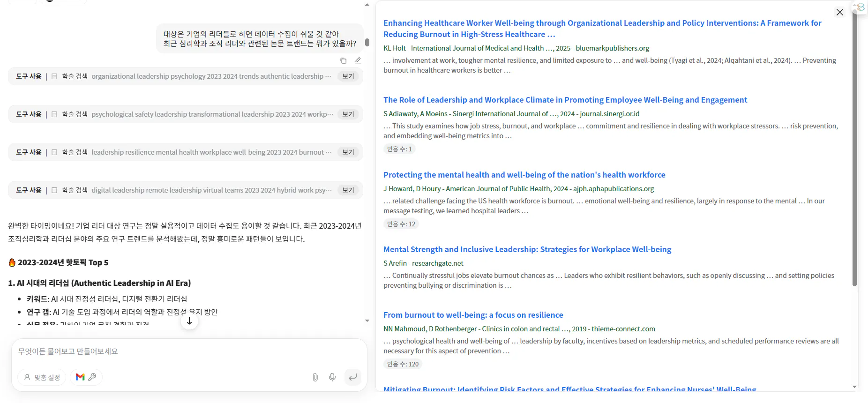Screen dimensions: 868x403
Task: Edit the user message with the pencil icon
Action: click(x=358, y=60)
